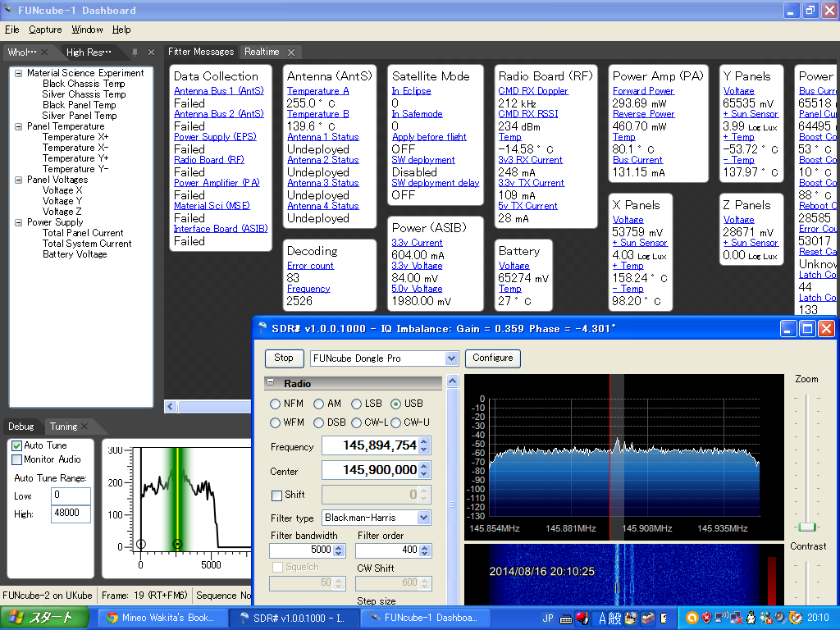Click the IME '般' conversion mode icon
Image resolution: width=840 pixels, height=630 pixels.
pos(615,619)
